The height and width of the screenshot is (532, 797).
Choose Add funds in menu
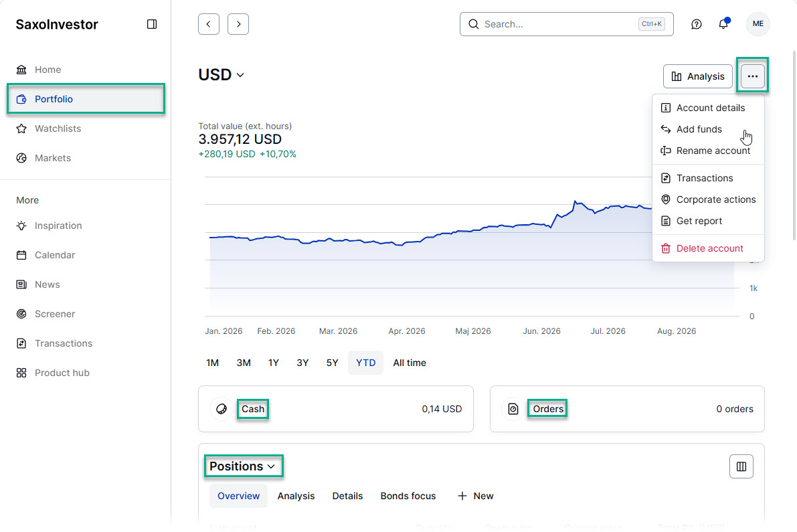tap(708, 129)
